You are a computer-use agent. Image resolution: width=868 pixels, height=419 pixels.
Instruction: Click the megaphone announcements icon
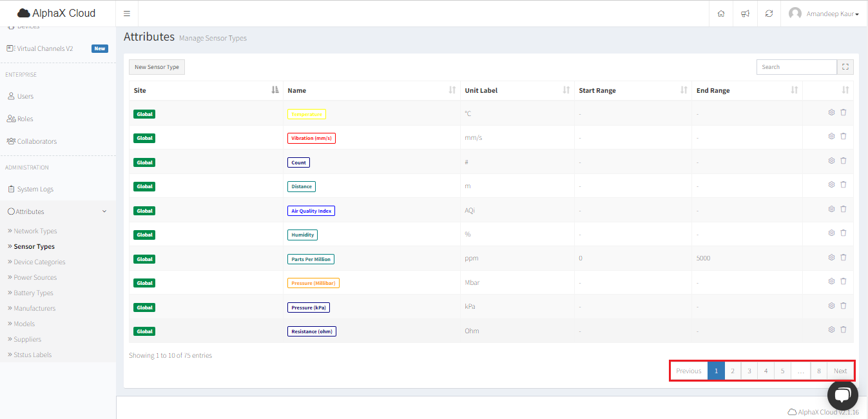(x=745, y=14)
